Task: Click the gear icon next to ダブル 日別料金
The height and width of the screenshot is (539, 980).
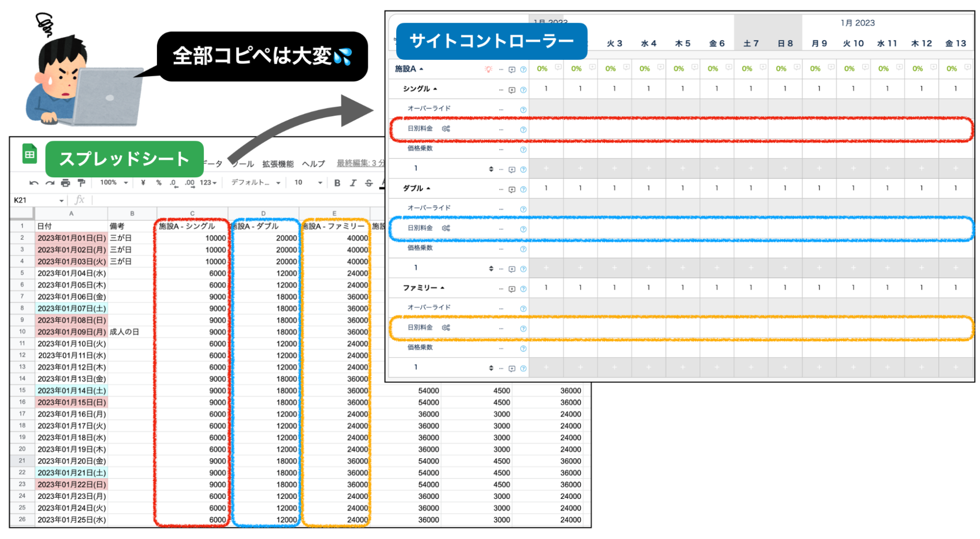Action: tap(446, 228)
